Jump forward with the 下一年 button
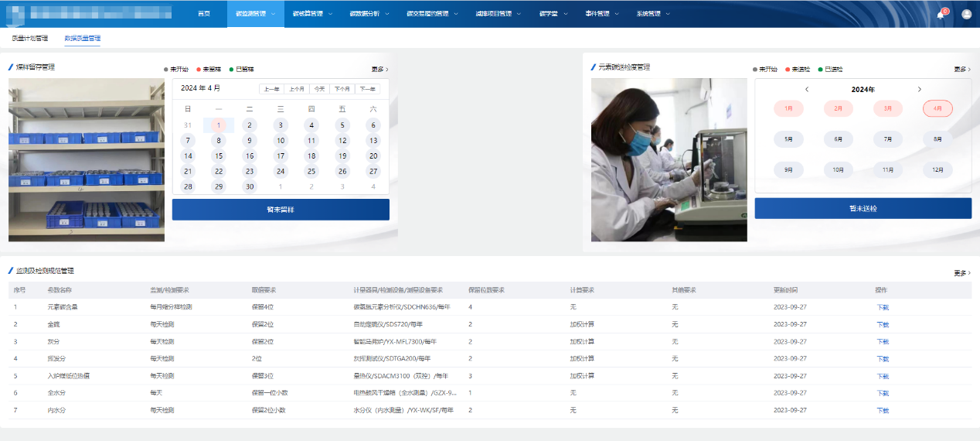The width and height of the screenshot is (980, 441). click(367, 89)
